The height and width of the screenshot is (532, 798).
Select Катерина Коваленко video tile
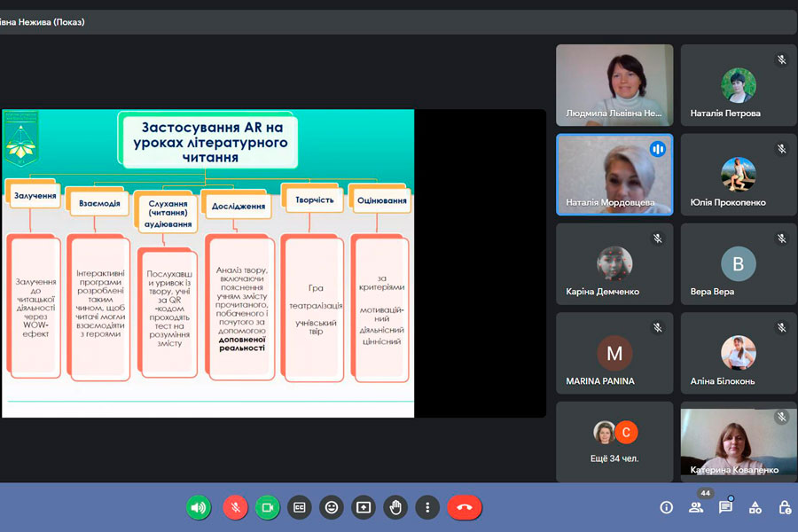pos(739,442)
